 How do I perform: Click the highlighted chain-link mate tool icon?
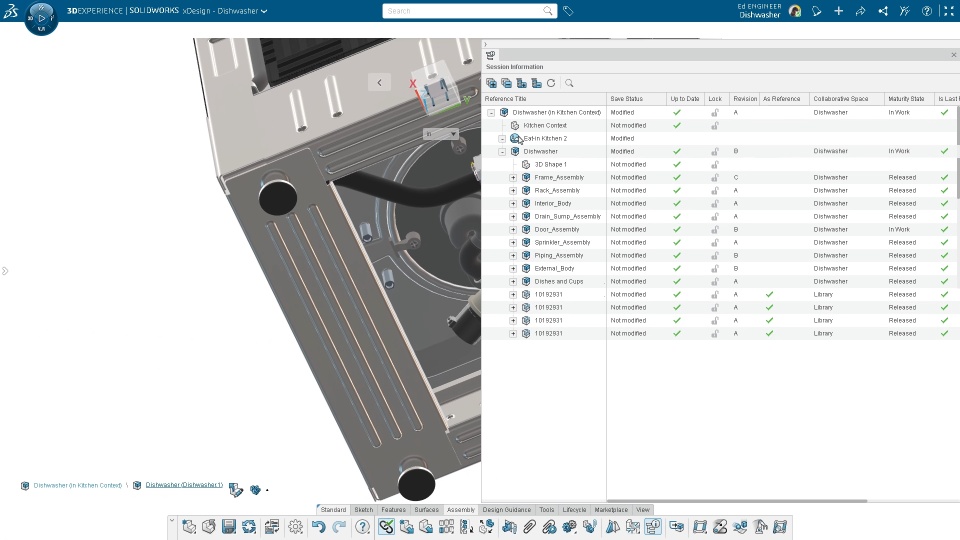(x=386, y=527)
